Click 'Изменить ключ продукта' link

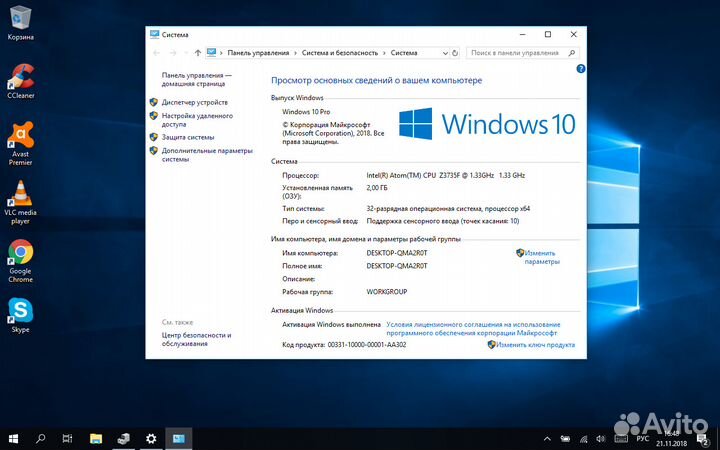coord(535,344)
